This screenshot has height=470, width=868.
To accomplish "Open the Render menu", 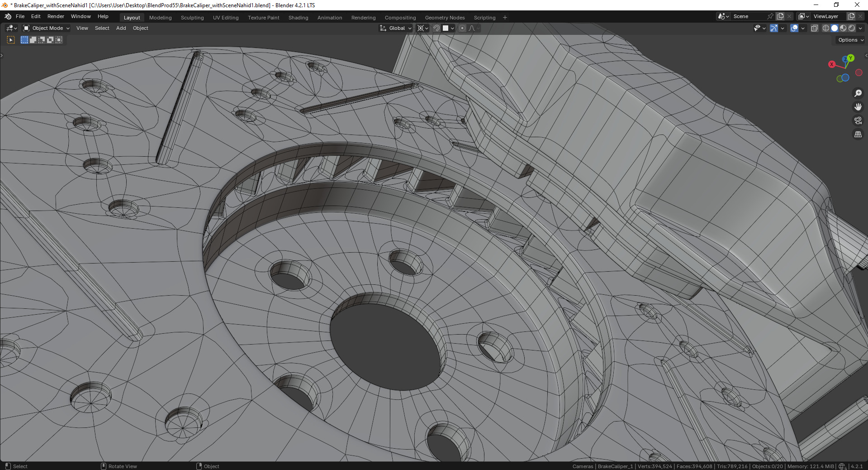I will pyautogui.click(x=56, y=16).
